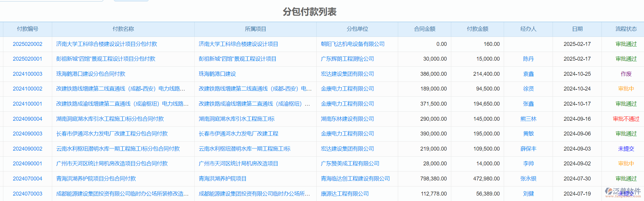Open project 湖南洞庭湖水库引水工程施工I标
This screenshot has width=644, height=201.
pos(236,119)
